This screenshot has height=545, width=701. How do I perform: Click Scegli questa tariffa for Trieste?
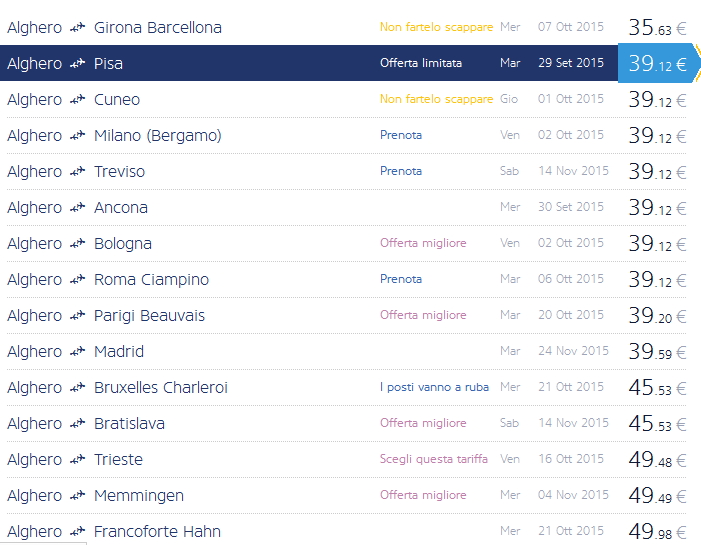(434, 459)
